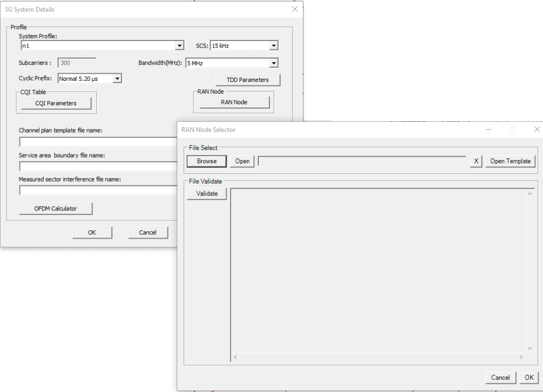Clear file path with the X button

pos(475,161)
